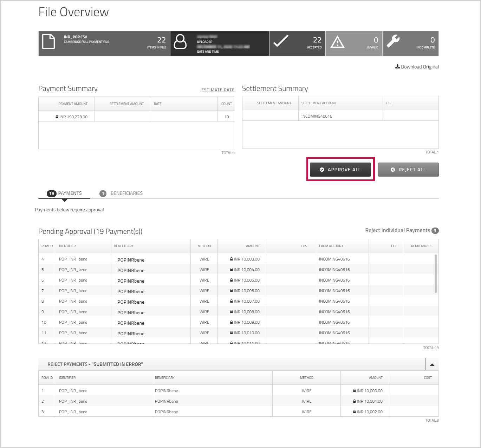This screenshot has height=448, width=481.
Task: Click the 1 count badge on Beneficiaries tab
Action: coord(103,193)
